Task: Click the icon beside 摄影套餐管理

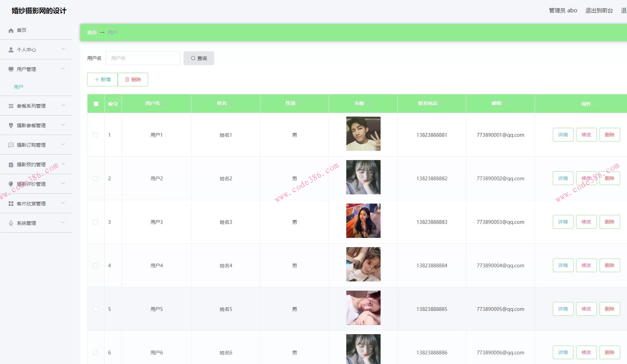Action: click(x=11, y=125)
